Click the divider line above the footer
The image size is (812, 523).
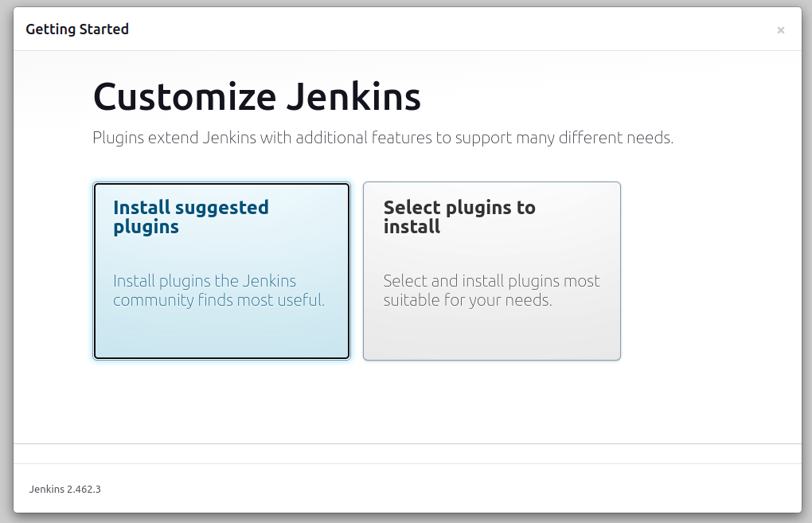(x=408, y=443)
